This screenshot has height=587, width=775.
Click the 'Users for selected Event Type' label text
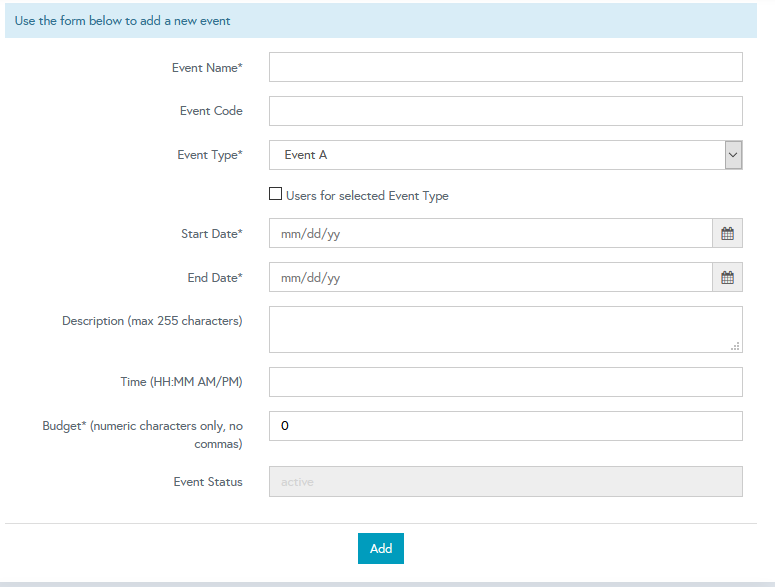pos(367,196)
